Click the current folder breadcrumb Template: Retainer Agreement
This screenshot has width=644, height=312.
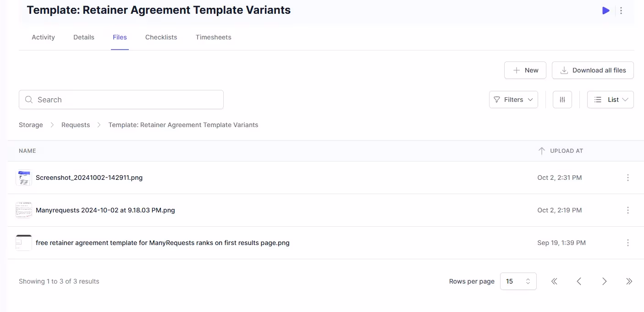183,125
